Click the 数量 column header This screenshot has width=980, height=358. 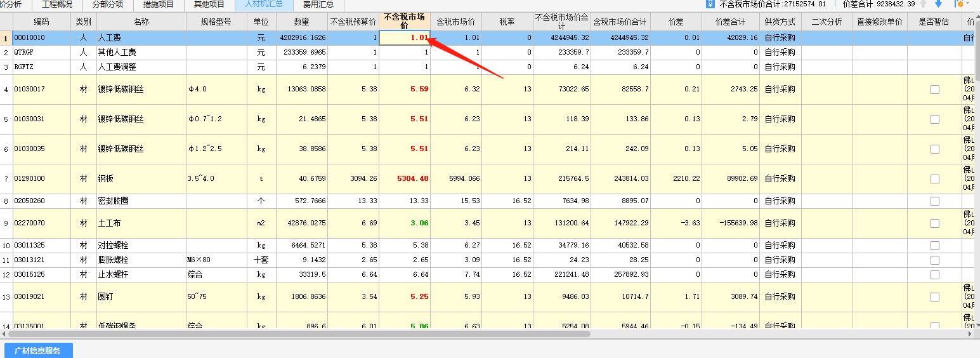302,22
